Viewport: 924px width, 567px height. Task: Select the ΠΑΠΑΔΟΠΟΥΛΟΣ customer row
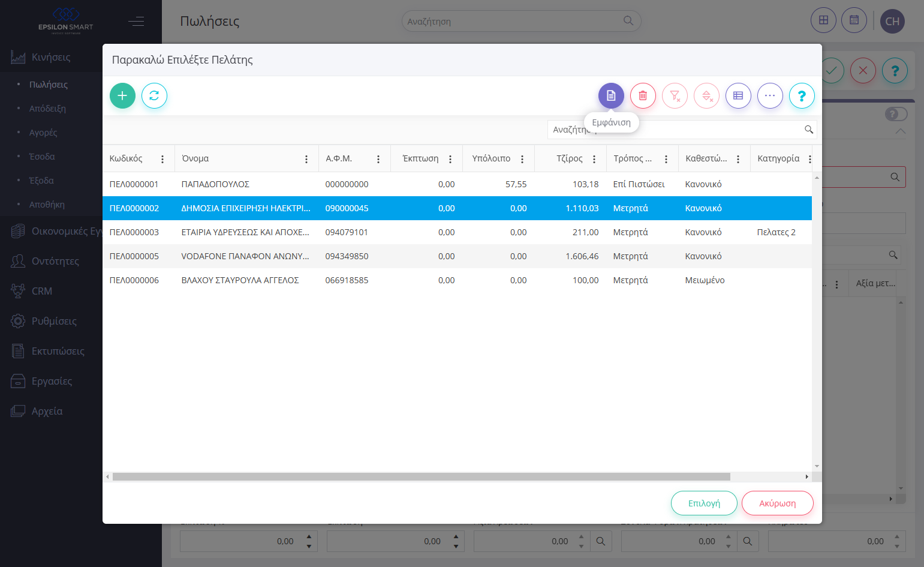pyautogui.click(x=457, y=184)
